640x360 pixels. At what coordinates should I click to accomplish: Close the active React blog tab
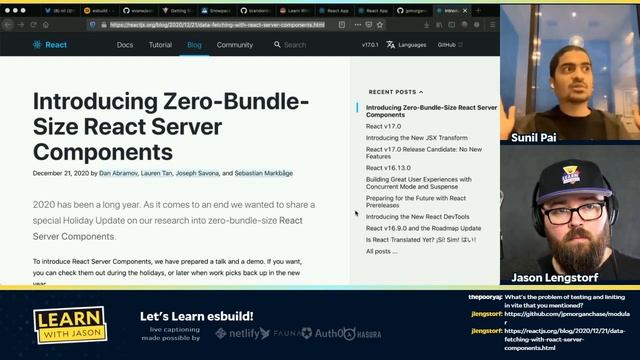coord(464,11)
